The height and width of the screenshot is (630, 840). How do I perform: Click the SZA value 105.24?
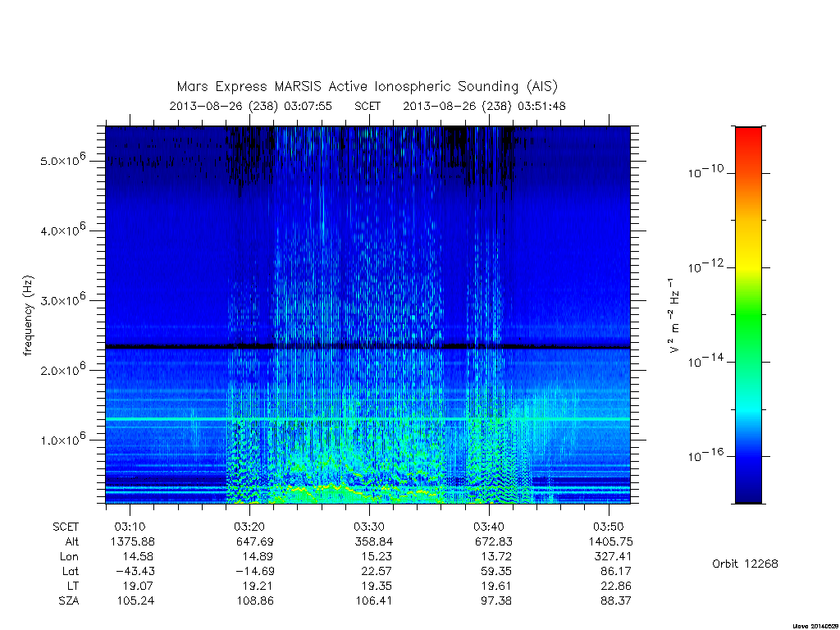click(x=135, y=600)
